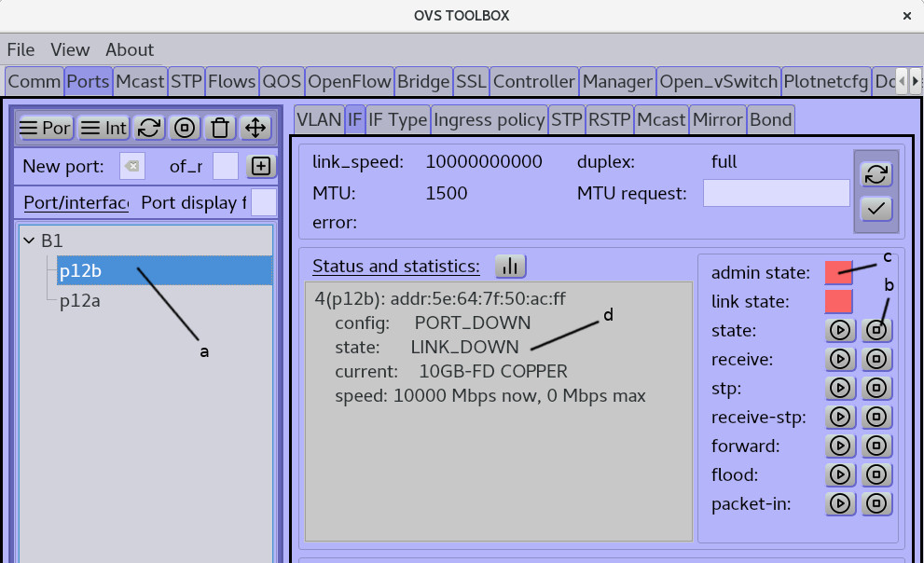This screenshot has height=563, width=924.
Task: Click the play button for forward row
Action: point(840,446)
